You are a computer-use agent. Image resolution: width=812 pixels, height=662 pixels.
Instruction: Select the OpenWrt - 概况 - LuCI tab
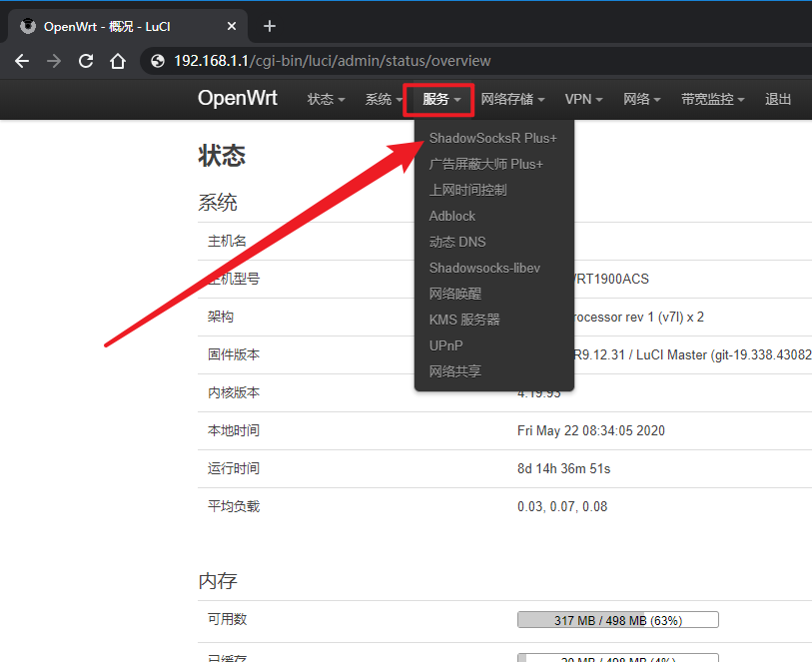pos(127,26)
